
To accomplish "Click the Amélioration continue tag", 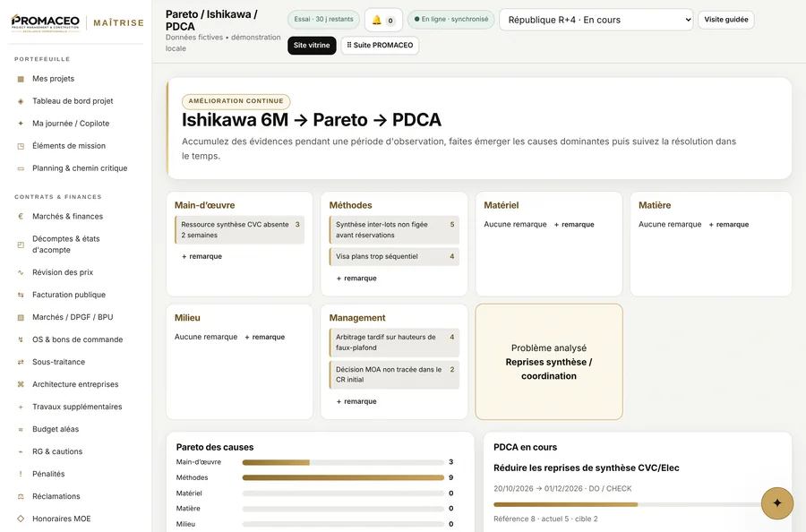I will (x=236, y=101).
